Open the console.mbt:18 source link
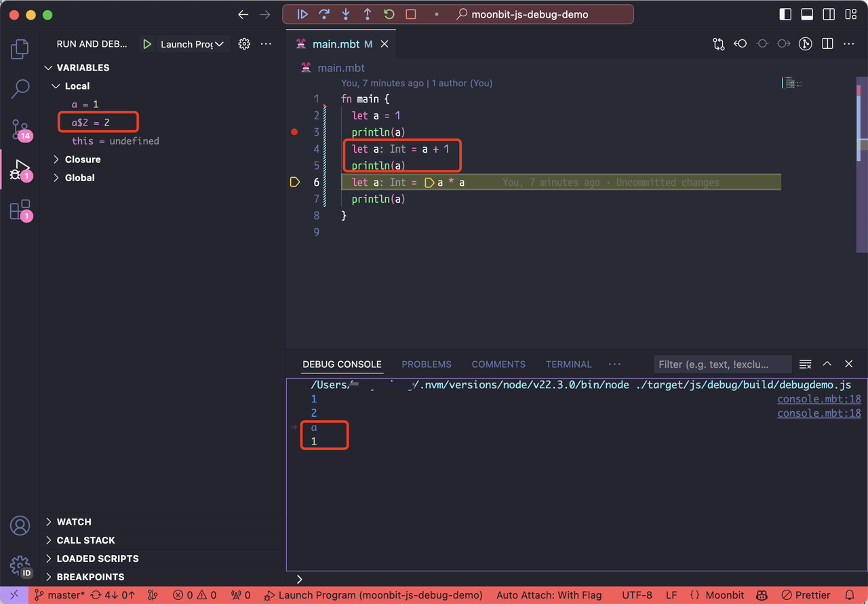 click(818, 399)
